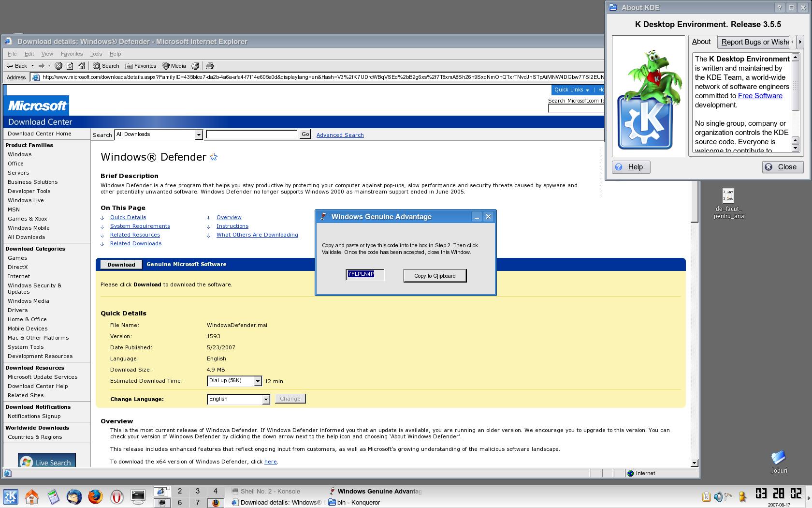
Task: Open the System Requirements link
Action: pos(140,226)
